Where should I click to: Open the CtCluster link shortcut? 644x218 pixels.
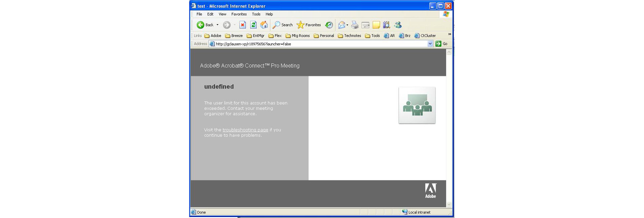click(425, 36)
